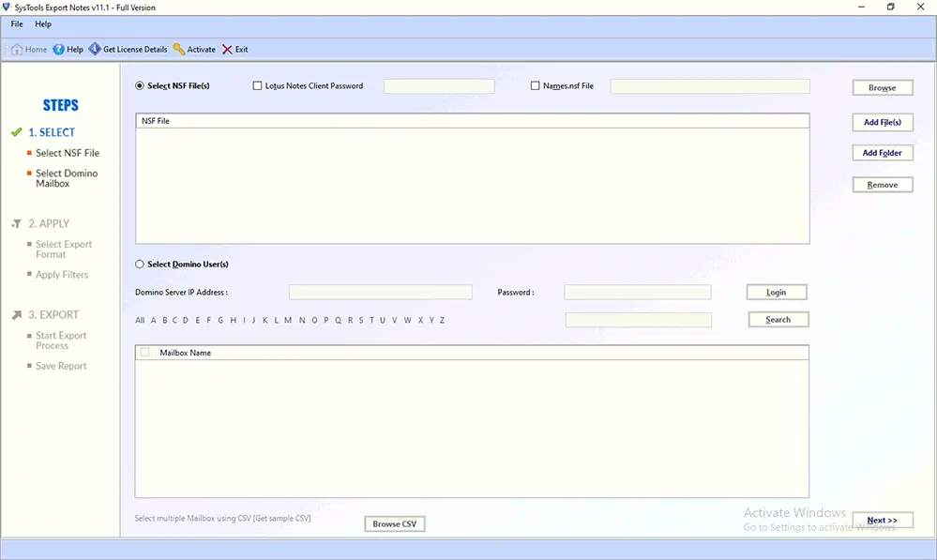This screenshot has width=937, height=560.
Task: Tick the Names.nsf File checkbox
Action: click(535, 85)
